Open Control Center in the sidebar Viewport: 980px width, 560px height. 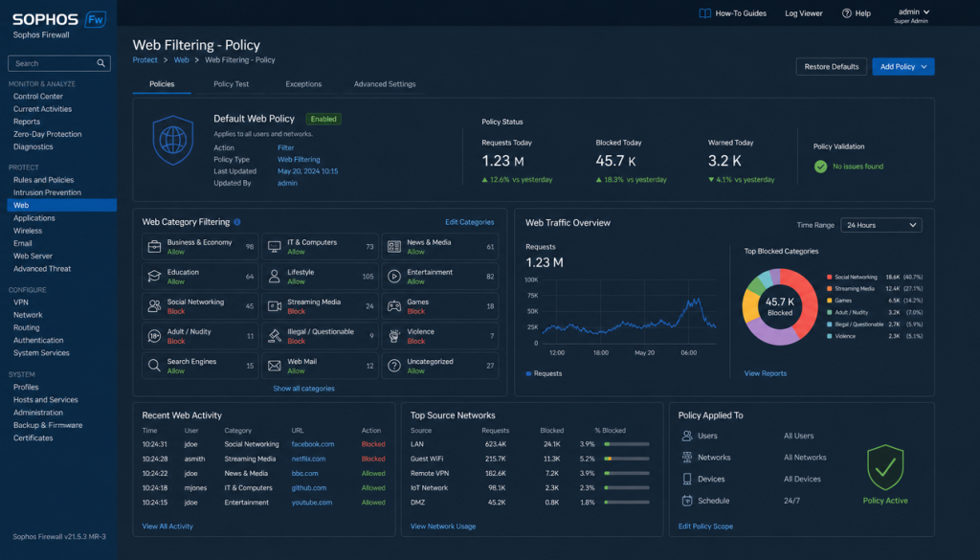click(38, 97)
